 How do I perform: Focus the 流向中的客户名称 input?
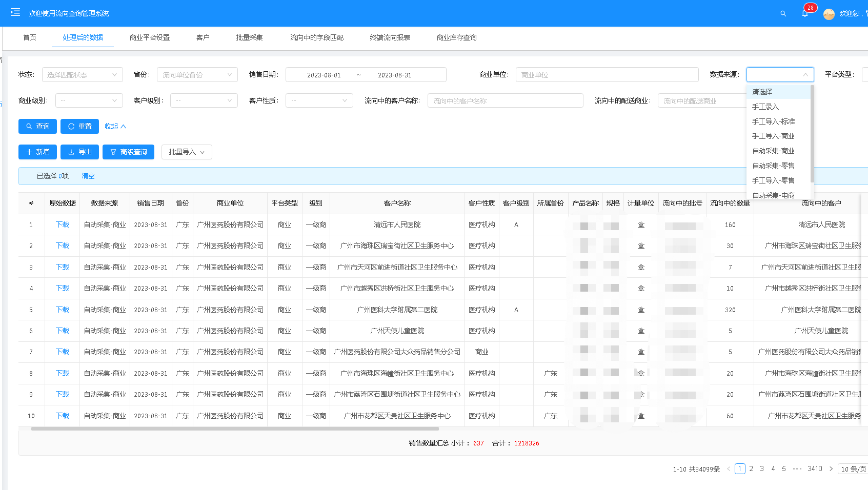click(506, 100)
